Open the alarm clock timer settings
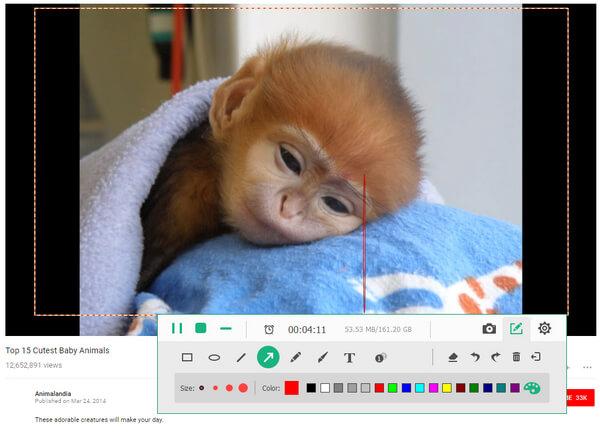This screenshot has width=600, height=436. pyautogui.click(x=269, y=329)
